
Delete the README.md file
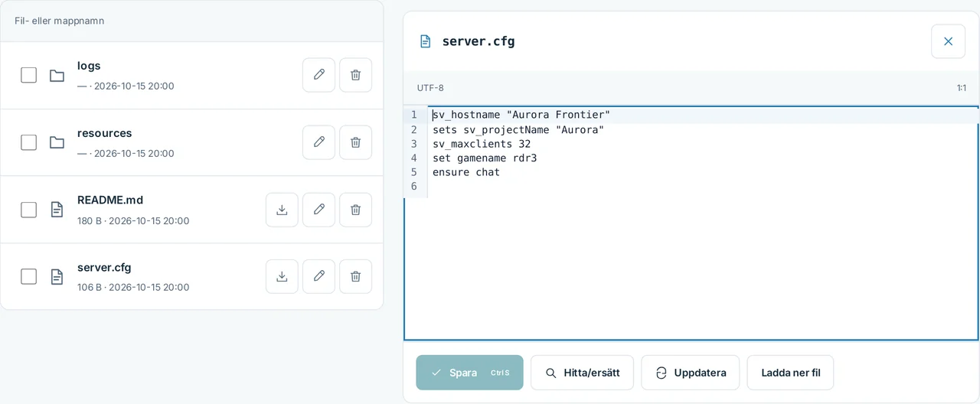click(355, 210)
